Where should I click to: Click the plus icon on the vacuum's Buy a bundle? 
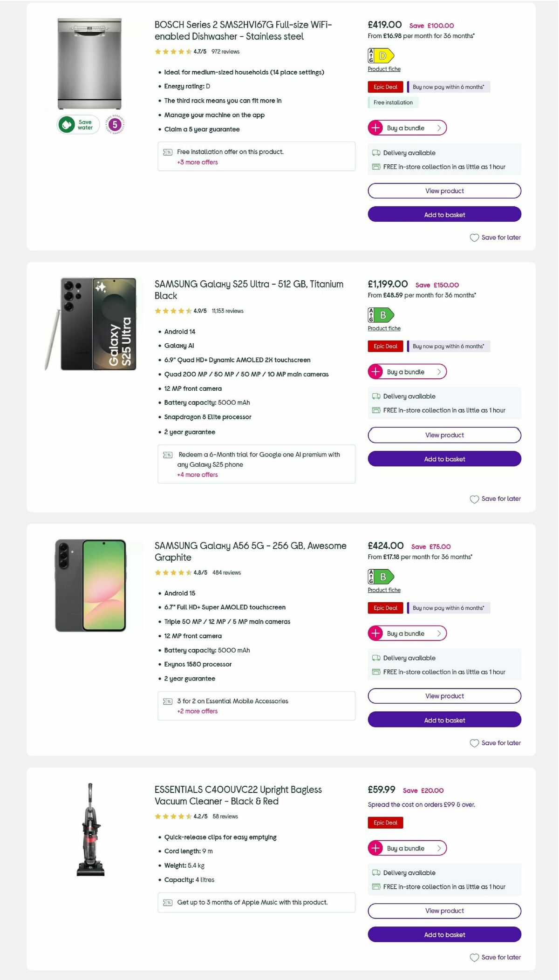(375, 848)
